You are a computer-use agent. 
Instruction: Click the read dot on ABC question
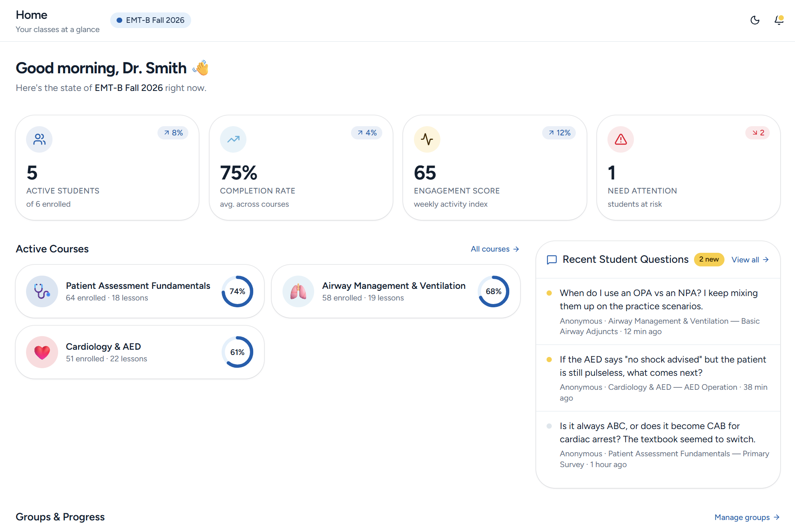tap(549, 426)
